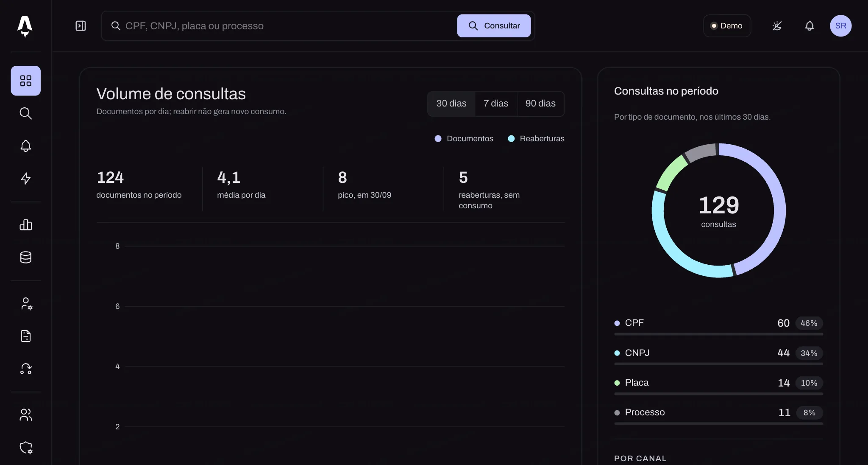Click the Consultas no período heading
868x465 pixels.
point(666,91)
